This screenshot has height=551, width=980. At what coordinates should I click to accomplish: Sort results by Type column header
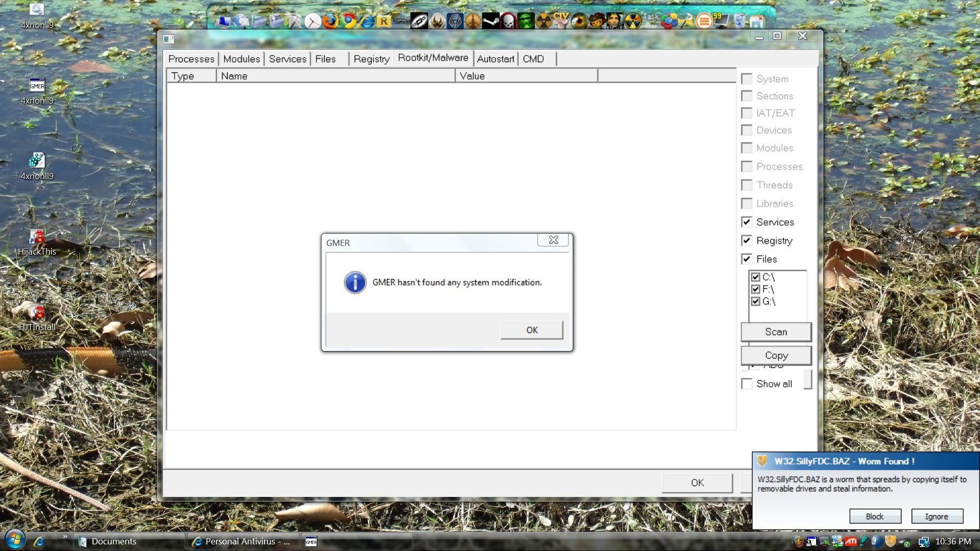[x=191, y=76]
